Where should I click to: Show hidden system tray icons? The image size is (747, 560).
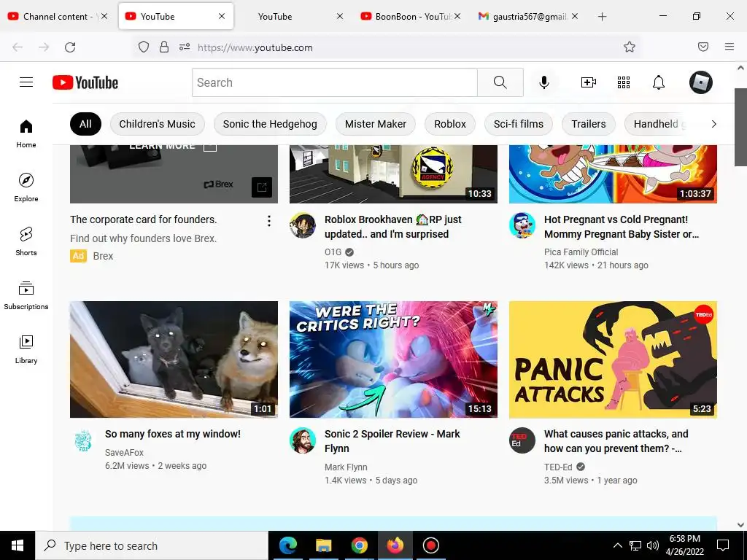617,545
